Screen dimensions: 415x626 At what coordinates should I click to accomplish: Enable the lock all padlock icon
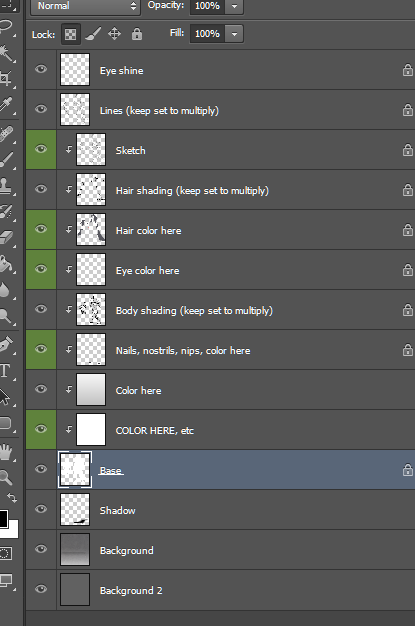click(x=137, y=34)
